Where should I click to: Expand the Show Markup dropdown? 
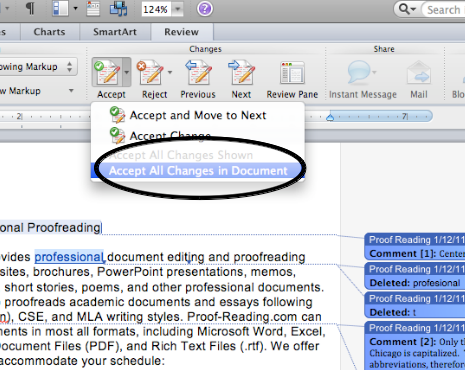pyautogui.click(x=37, y=91)
